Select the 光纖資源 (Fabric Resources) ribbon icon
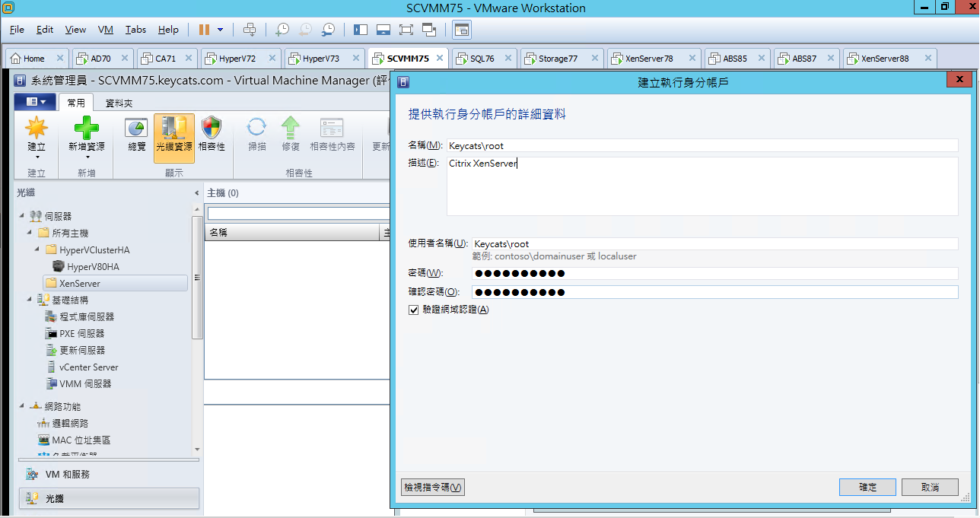Screen dimensions: 980x518 point(174,128)
